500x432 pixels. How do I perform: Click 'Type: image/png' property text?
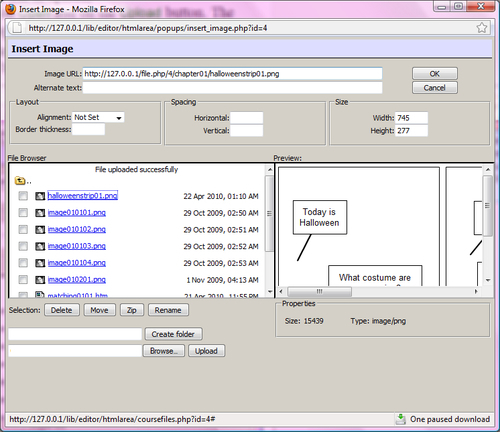pyautogui.click(x=378, y=321)
